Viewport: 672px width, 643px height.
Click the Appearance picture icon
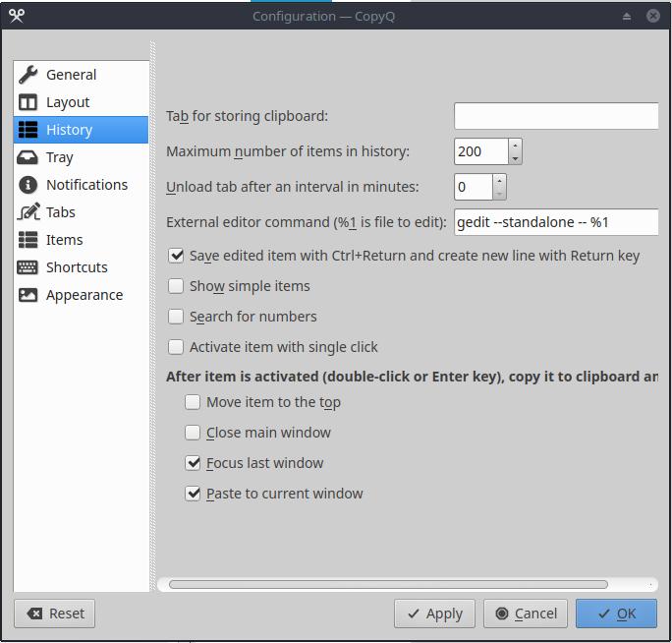(x=28, y=295)
